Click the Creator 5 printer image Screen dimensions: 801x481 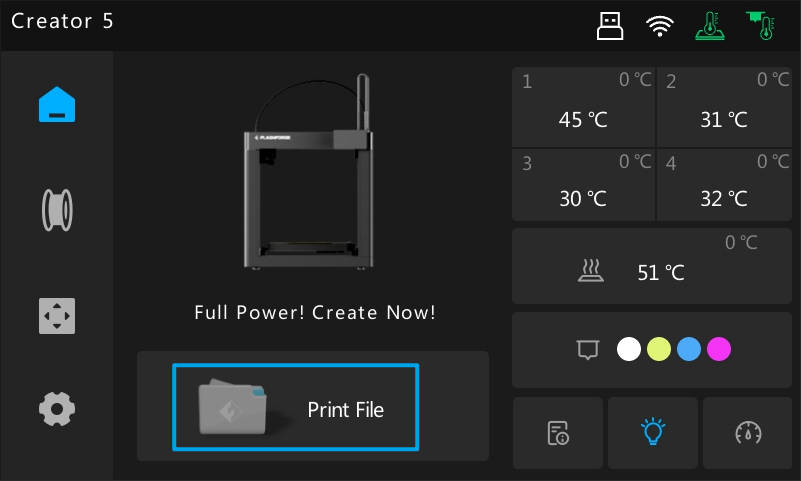(309, 172)
